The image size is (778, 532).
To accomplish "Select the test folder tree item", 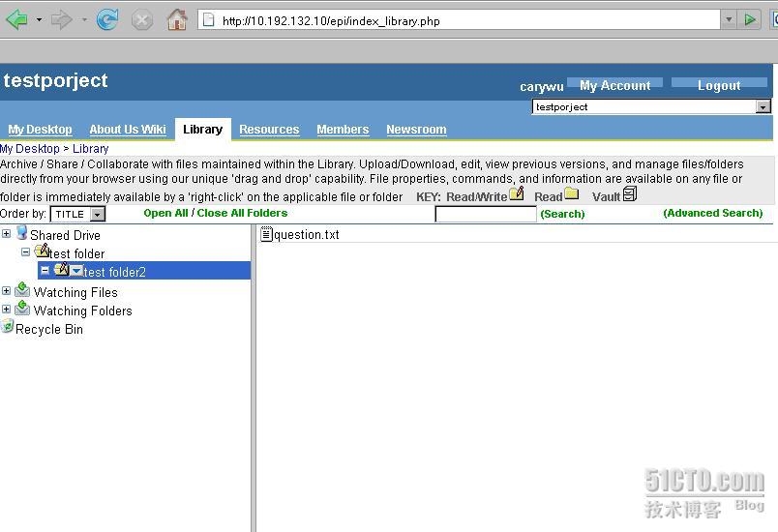I will pos(76,253).
